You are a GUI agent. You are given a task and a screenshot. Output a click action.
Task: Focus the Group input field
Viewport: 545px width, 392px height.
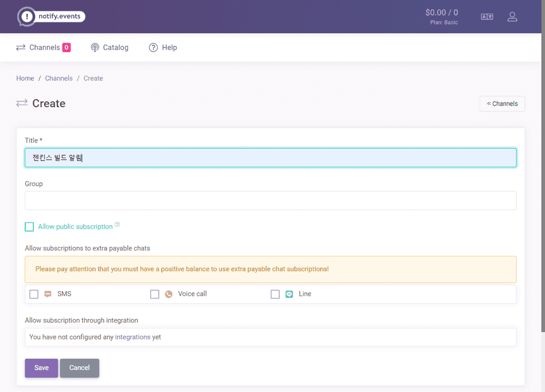coord(270,201)
